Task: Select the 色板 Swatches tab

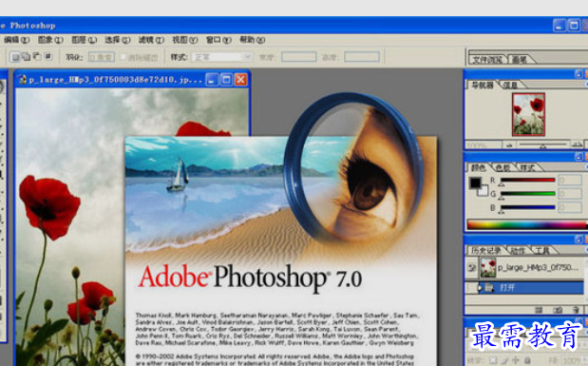Action: (x=503, y=168)
